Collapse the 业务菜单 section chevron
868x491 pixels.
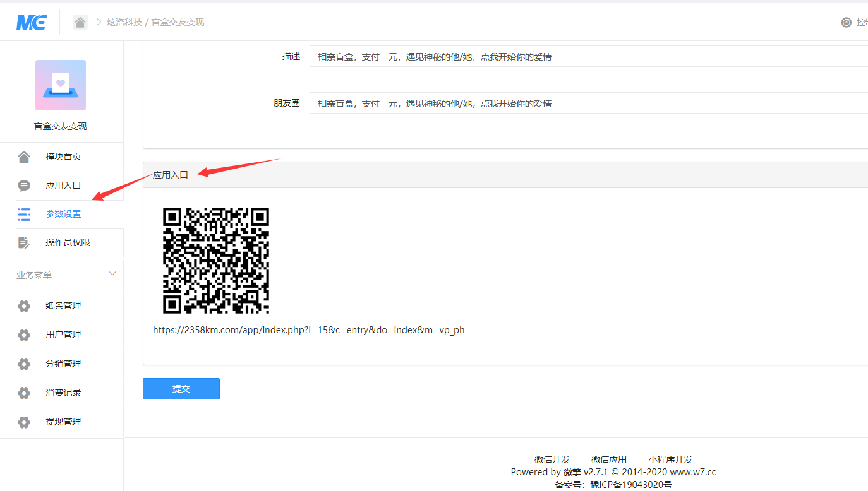(112, 273)
